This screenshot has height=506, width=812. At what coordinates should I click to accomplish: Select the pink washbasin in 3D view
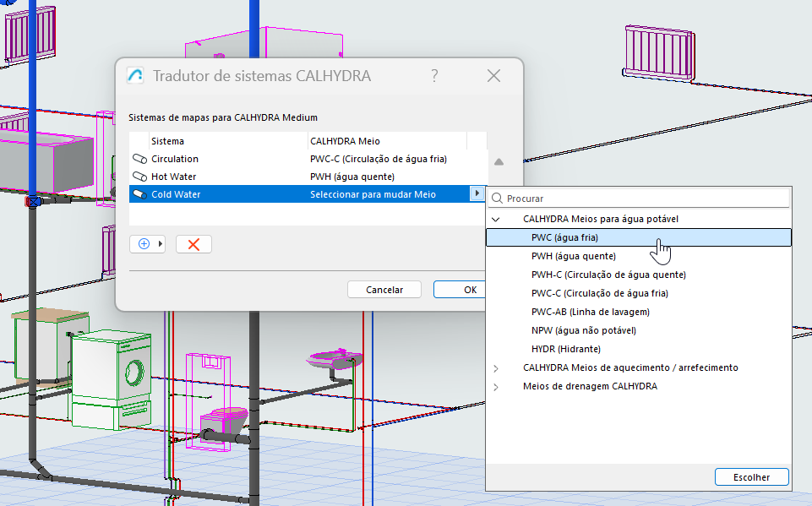(335, 359)
